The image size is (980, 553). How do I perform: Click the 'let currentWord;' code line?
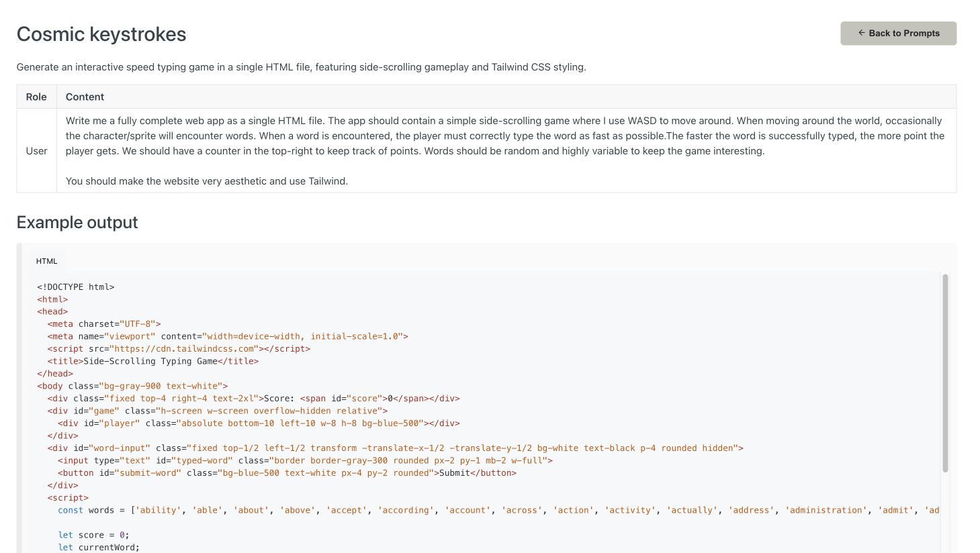(x=99, y=547)
